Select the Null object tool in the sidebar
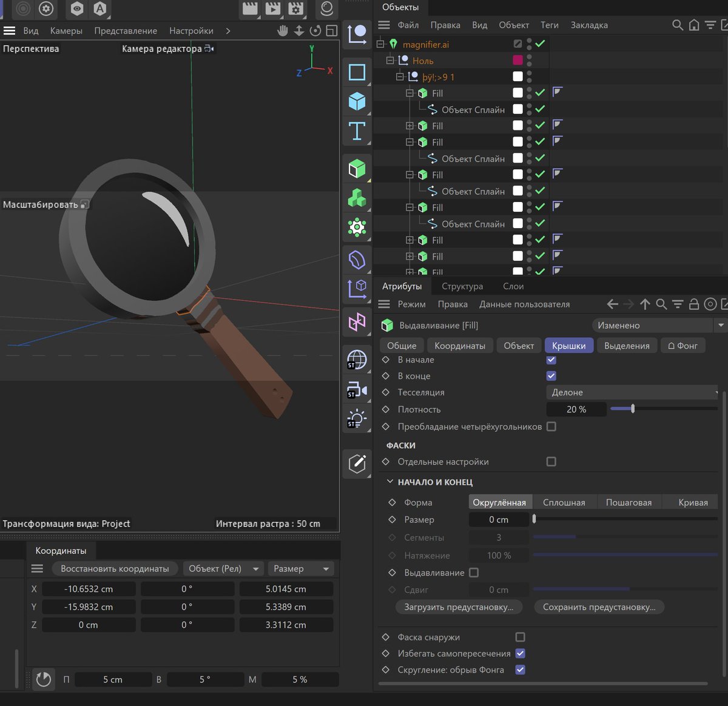728x706 pixels. tap(357, 34)
